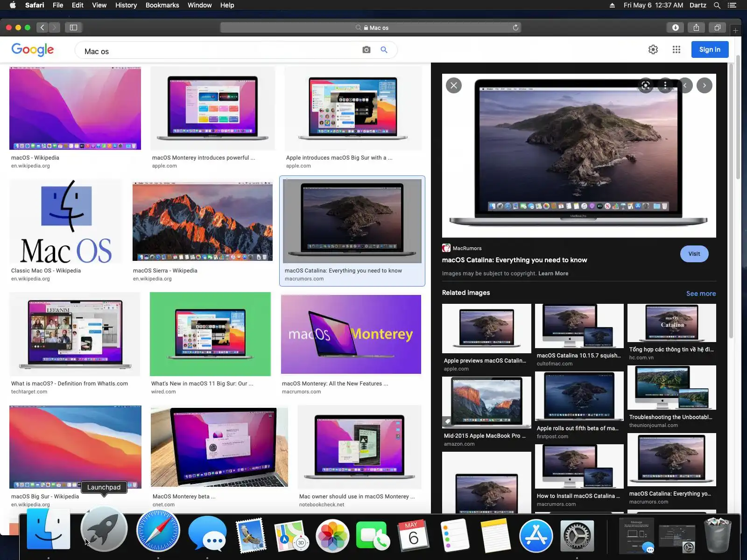Select the Classic Mac OS Wikipedia thumbnail
The width and height of the screenshot is (747, 560).
pyautogui.click(x=66, y=222)
